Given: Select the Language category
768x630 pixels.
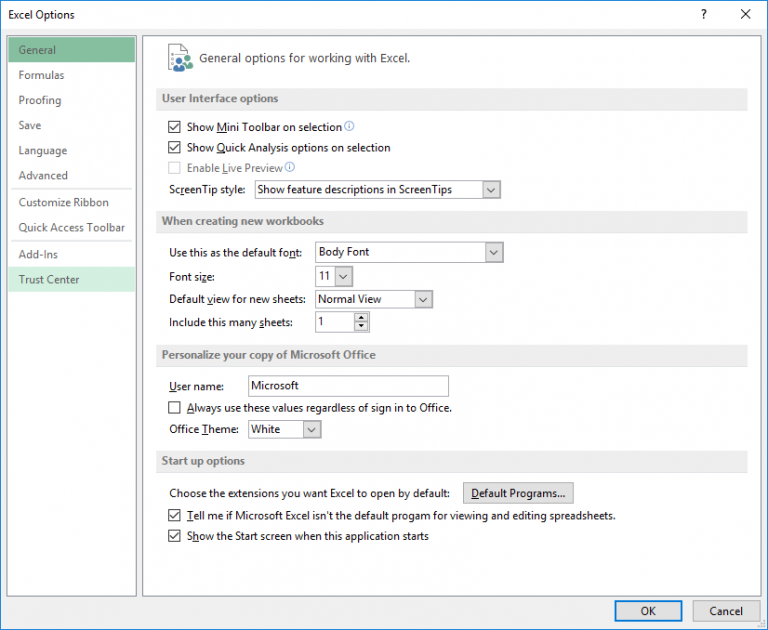Looking at the screenshot, I should click(72, 150).
